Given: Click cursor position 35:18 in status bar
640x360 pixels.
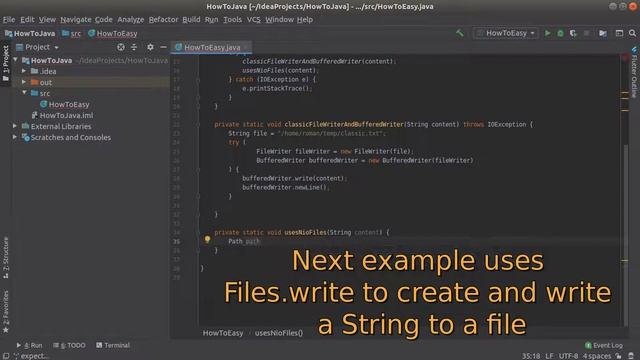Looking at the screenshot, I should pos(531,356).
